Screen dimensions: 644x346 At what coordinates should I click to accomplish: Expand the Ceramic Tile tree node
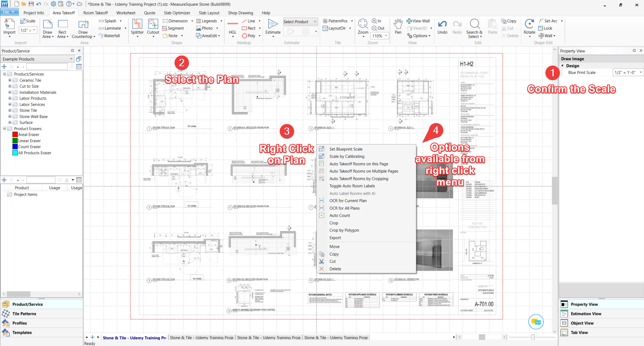(x=10, y=80)
